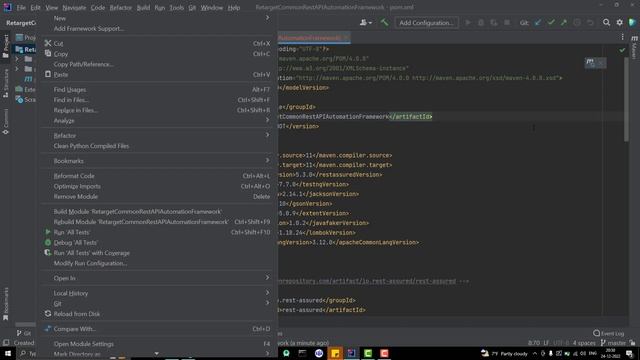
Task: Click the Copy icon in context menu
Action: coord(48,53)
